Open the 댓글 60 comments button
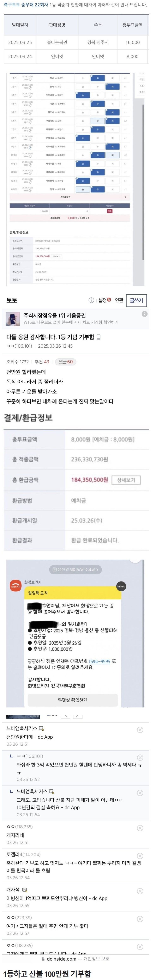This screenshot has height=980, width=156. click(x=65, y=362)
